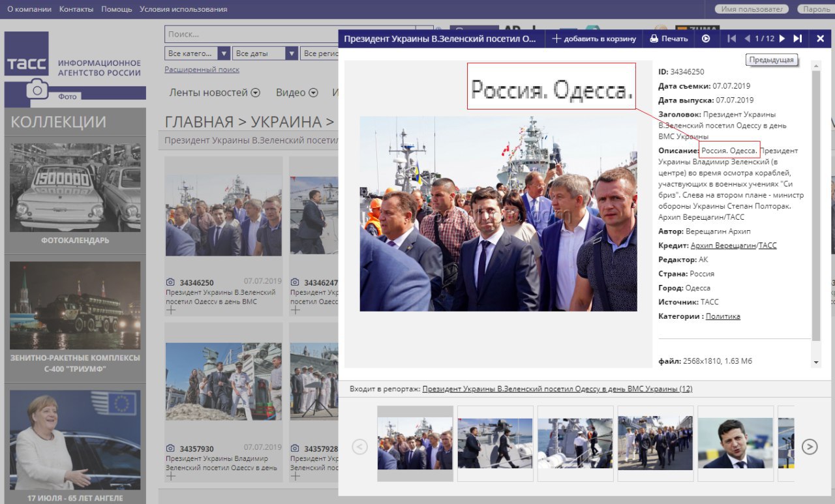Open the 'Контакты' top menu link
835x504 pixels.
(x=76, y=9)
